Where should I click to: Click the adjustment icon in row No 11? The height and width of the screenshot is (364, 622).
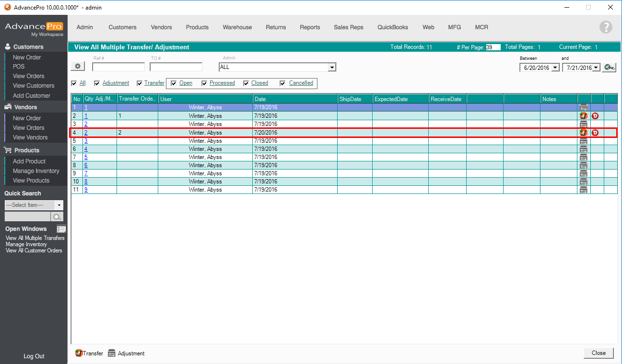pyautogui.click(x=584, y=190)
